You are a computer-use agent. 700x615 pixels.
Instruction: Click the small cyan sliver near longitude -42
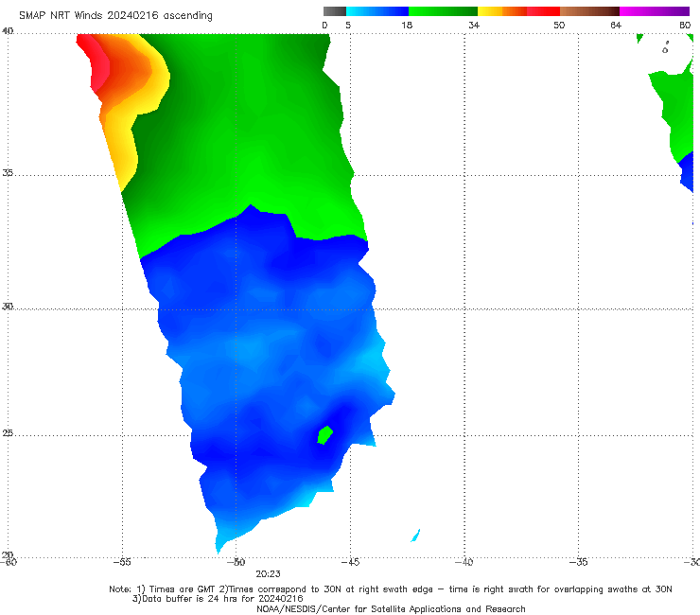[x=415, y=536]
